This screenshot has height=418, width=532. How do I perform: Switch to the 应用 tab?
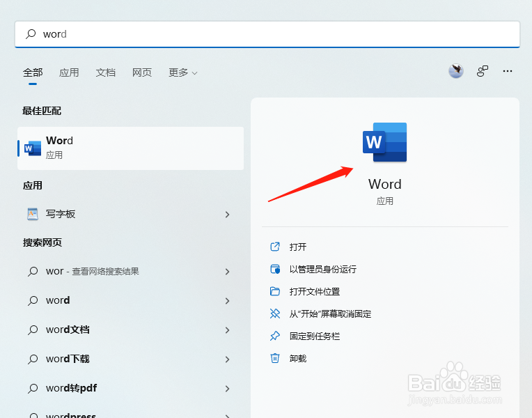point(69,72)
